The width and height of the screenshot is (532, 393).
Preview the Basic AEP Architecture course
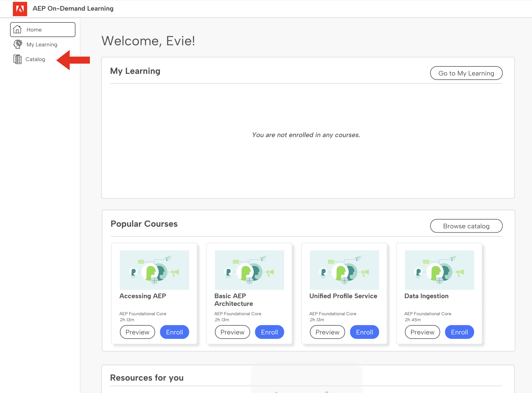(x=232, y=332)
